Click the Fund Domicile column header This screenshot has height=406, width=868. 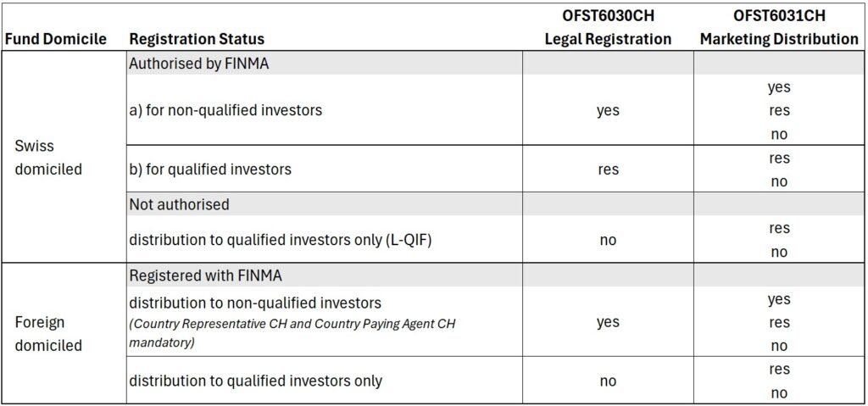click(x=55, y=39)
